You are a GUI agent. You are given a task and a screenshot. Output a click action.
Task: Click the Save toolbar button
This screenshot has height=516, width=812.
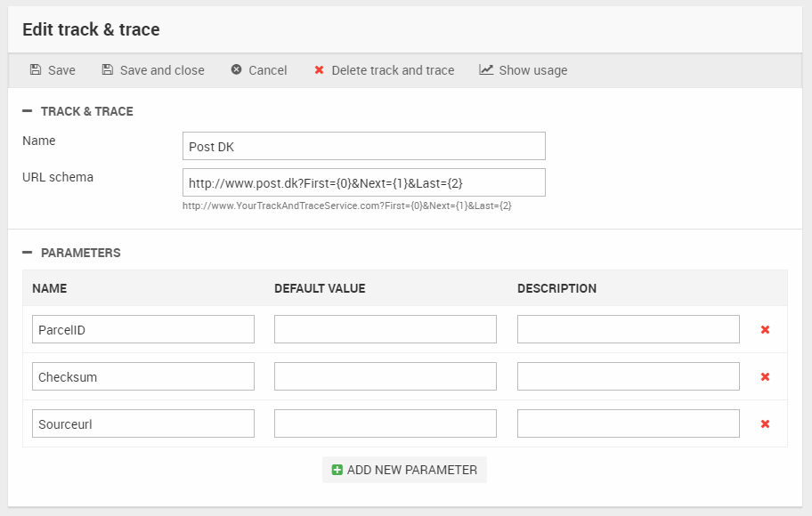(53, 70)
